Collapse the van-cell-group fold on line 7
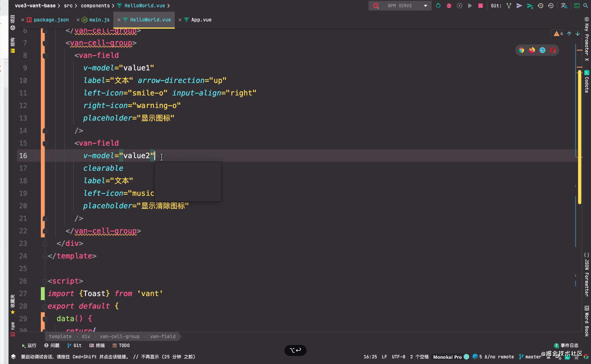591x364 pixels. pos(45,43)
